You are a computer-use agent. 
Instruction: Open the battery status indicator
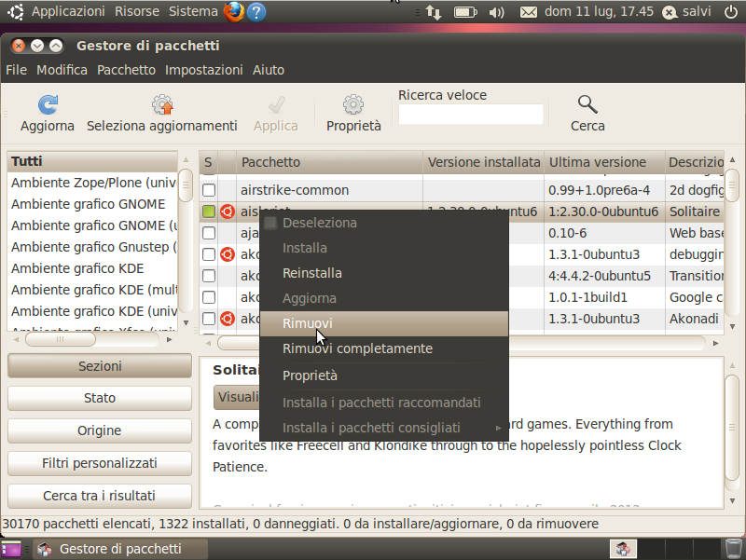click(x=465, y=12)
